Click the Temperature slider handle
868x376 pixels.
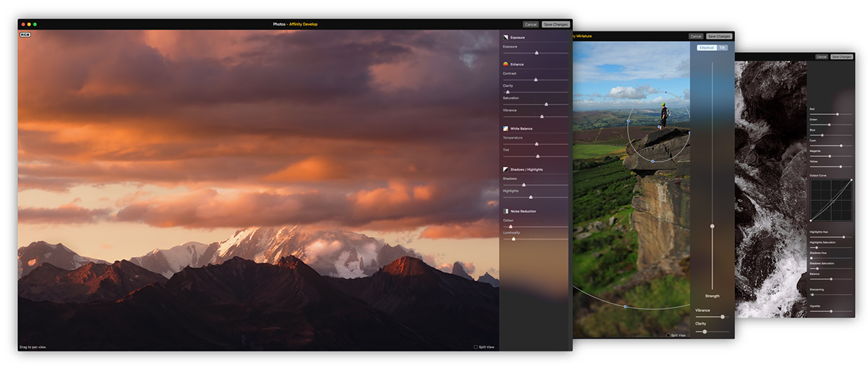pyautogui.click(x=536, y=144)
